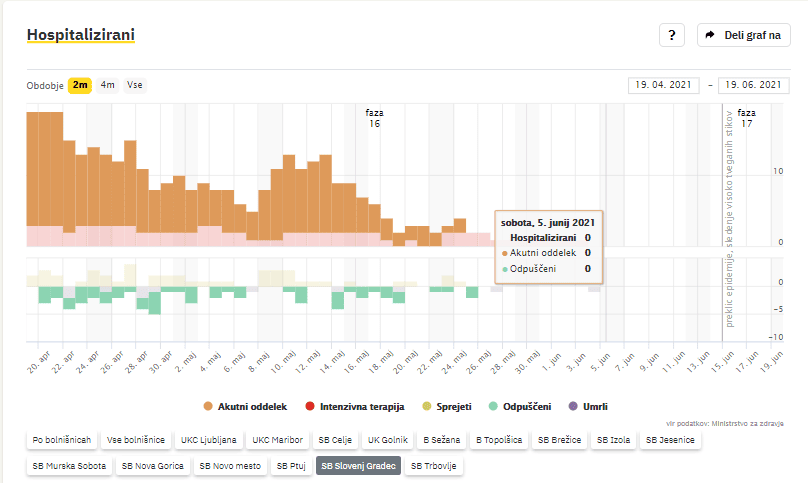
Task: Select the SB Slovenj Gradec filter
Action: [x=358, y=465]
